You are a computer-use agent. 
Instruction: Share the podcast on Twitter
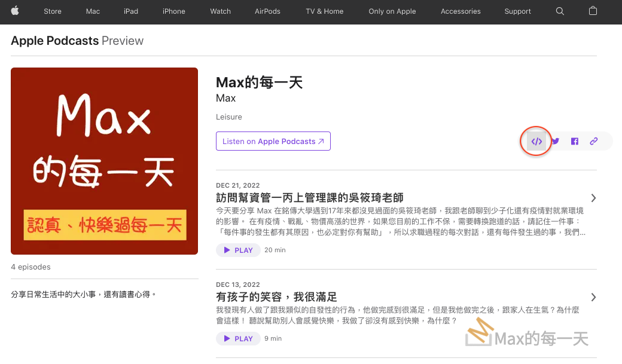point(556,142)
